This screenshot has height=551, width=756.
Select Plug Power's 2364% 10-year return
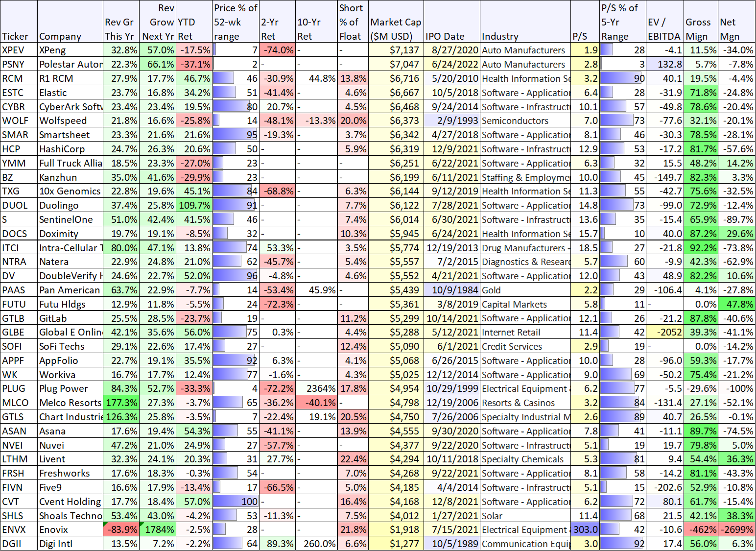pos(316,389)
